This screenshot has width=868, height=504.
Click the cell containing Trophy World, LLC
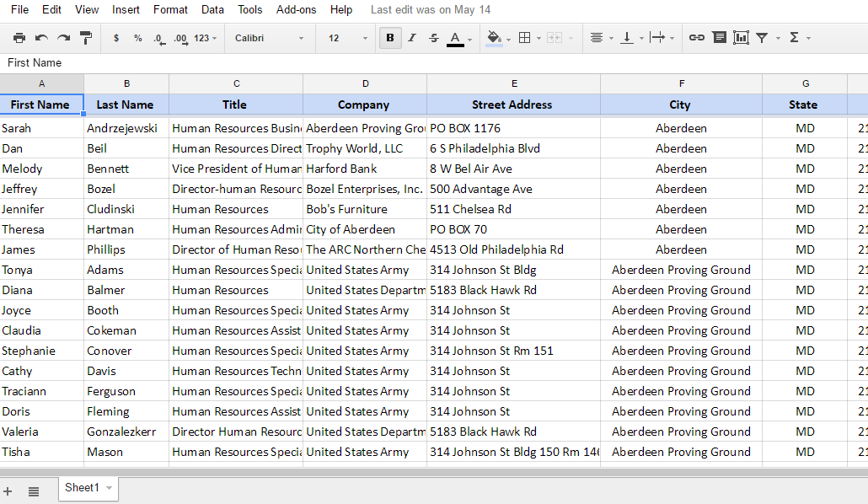coord(365,148)
